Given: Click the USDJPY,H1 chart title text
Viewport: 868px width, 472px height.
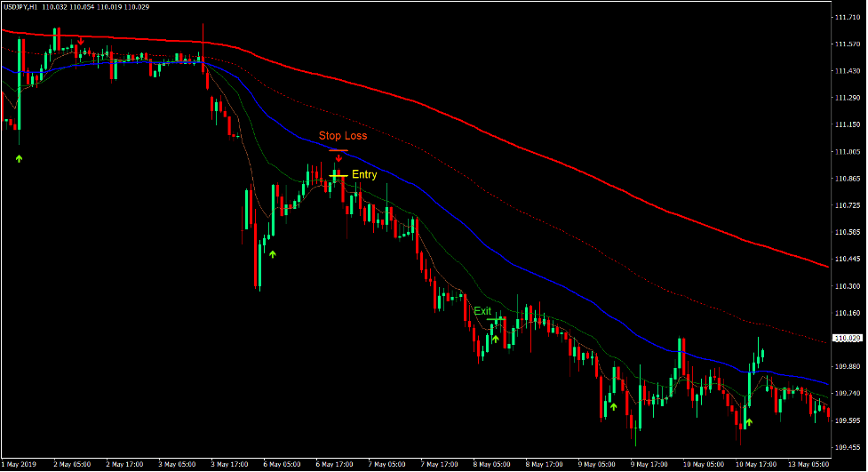Looking at the screenshot, I should (x=29, y=7).
